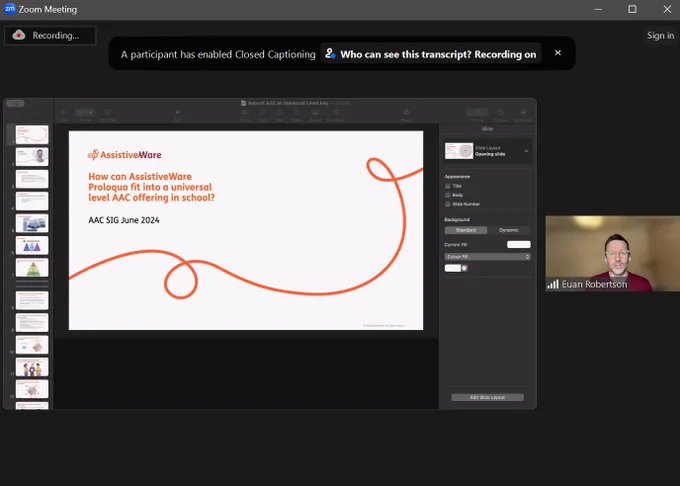The width and height of the screenshot is (680, 486).
Task: Select slide 6 thumbnail with purple triangles
Action: click(32, 245)
